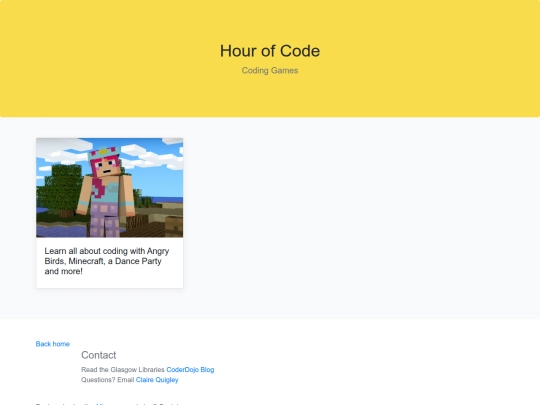Click the 'Read the Glasgow Libraries' text
This screenshot has width=540, height=405.
tap(123, 370)
